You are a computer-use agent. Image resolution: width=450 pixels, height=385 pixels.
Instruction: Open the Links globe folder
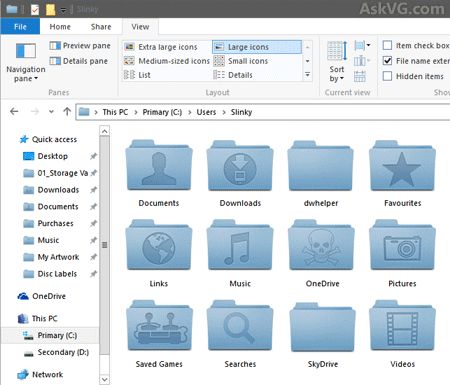point(159,245)
